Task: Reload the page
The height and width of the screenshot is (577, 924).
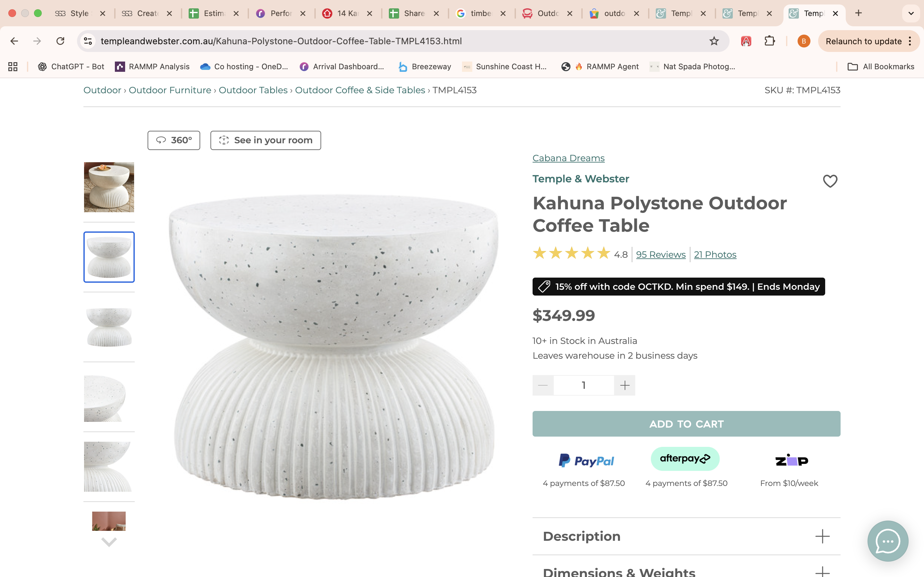Action: [x=60, y=41]
